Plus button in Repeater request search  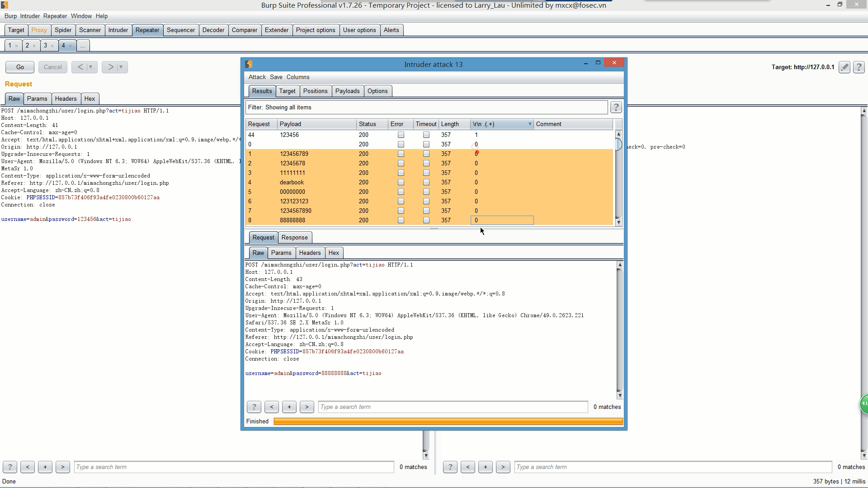coord(45,467)
